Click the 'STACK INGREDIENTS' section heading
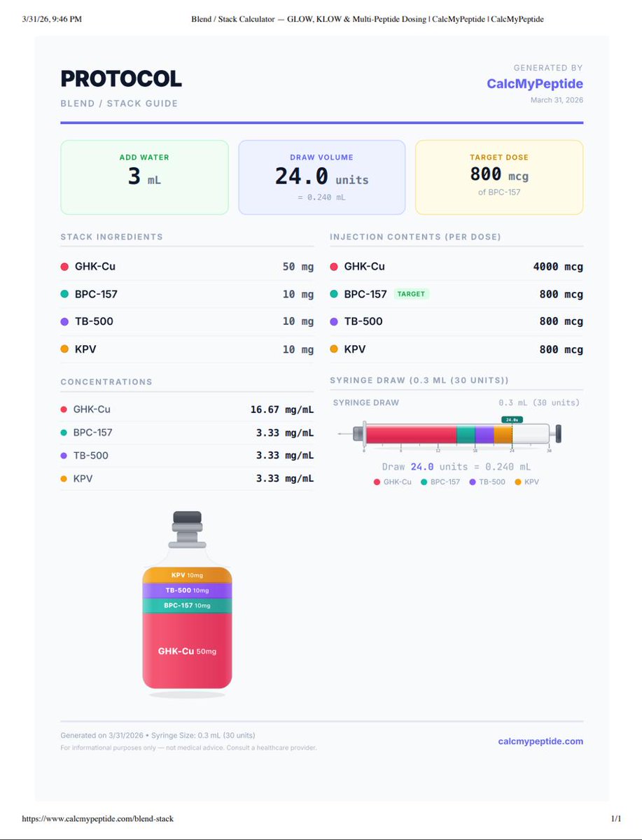 click(112, 237)
